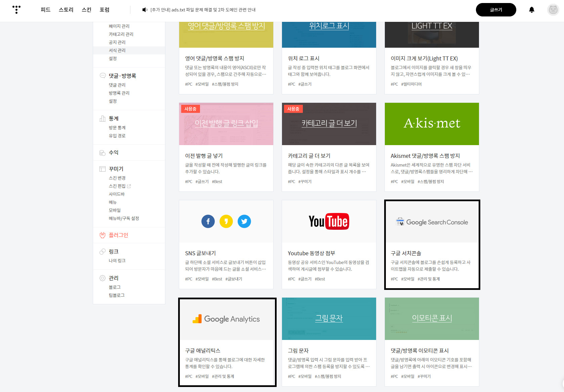Open 메뉴 under 꾸미기
The width and height of the screenshot is (564, 392).
[x=113, y=202]
